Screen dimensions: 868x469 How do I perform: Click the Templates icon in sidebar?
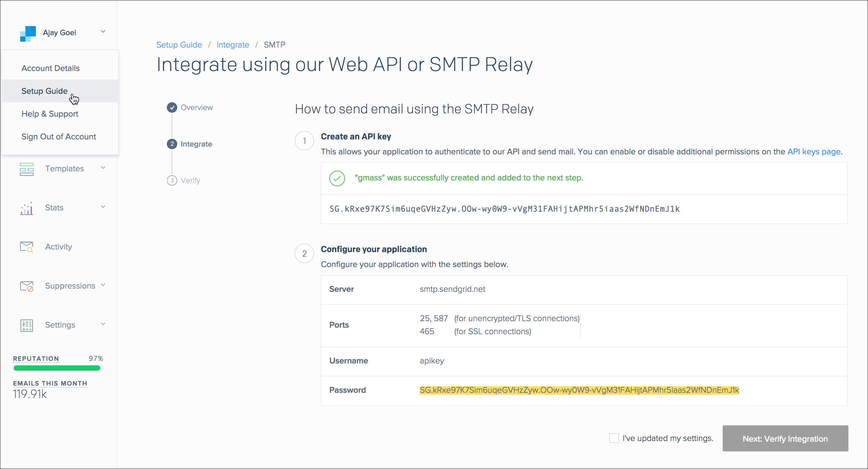27,168
